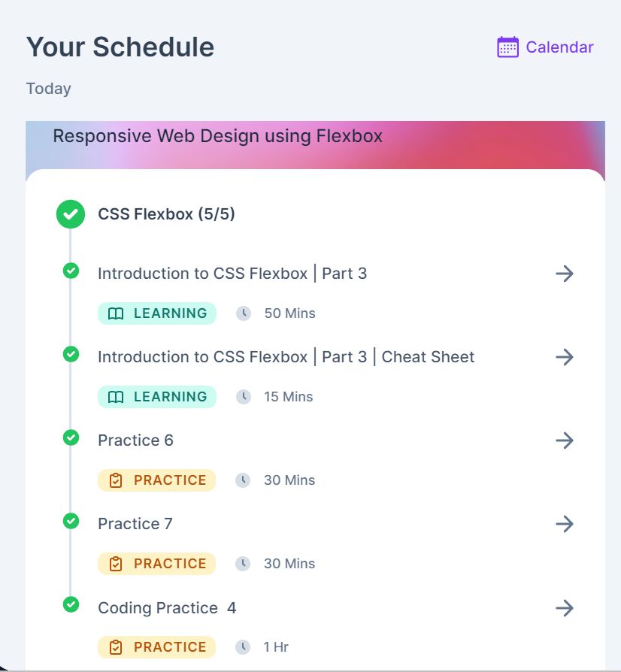The image size is (621, 672).
Task: Click the PRACTICE badge under Practice 6
Action: (x=157, y=480)
